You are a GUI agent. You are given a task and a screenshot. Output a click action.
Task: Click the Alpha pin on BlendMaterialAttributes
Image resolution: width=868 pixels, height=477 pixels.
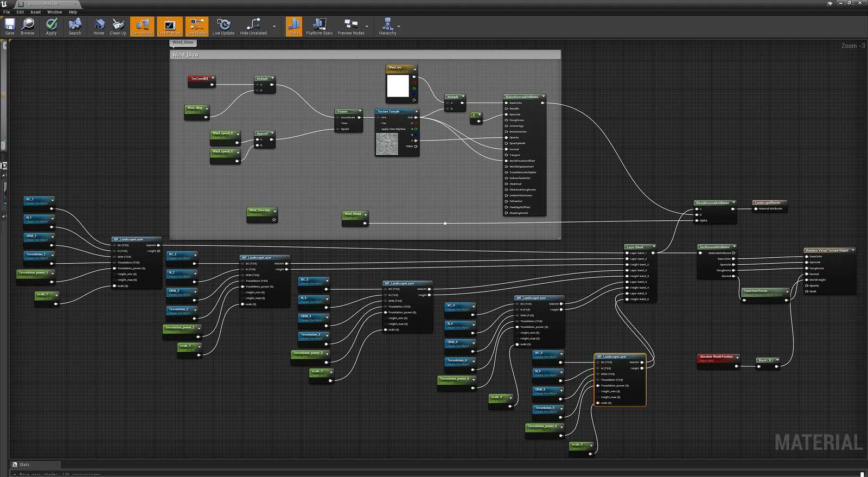click(x=697, y=220)
